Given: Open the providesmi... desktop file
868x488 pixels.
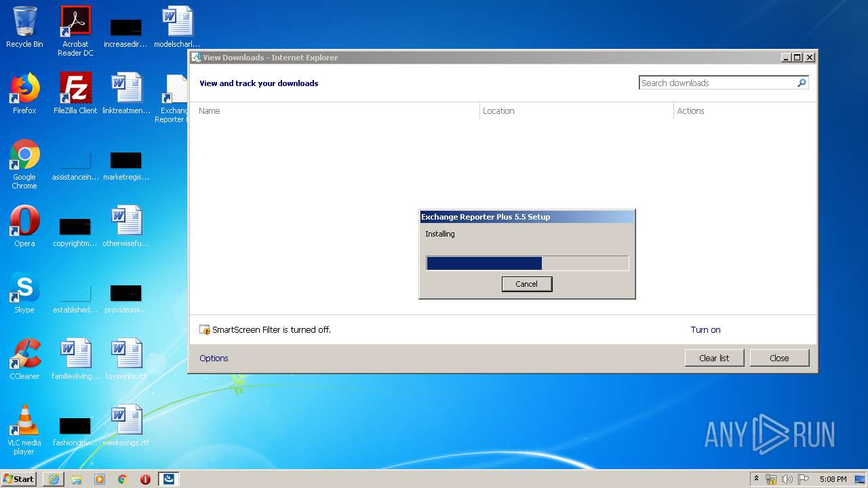Looking at the screenshot, I should pyautogui.click(x=126, y=299).
